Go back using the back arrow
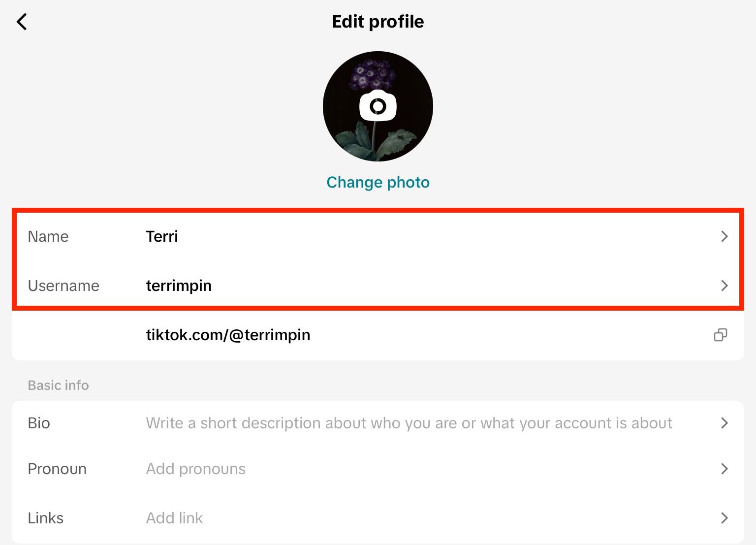Viewport: 756px width, 545px height. pos(22,22)
